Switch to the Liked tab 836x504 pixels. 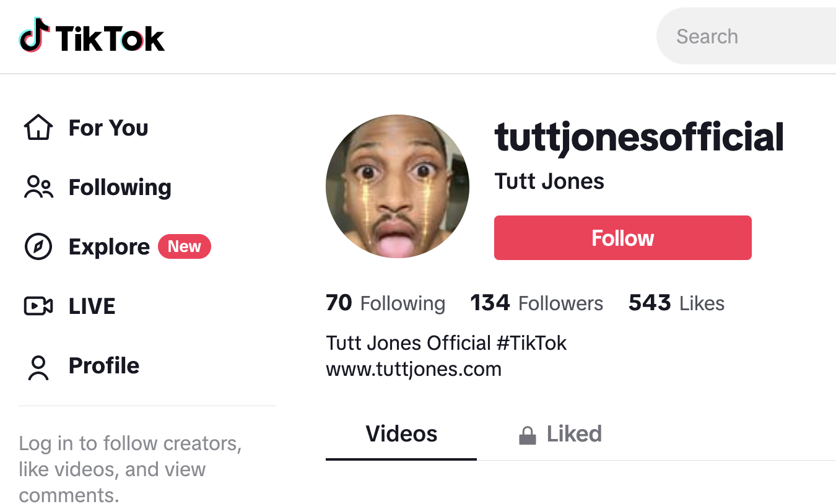click(573, 434)
